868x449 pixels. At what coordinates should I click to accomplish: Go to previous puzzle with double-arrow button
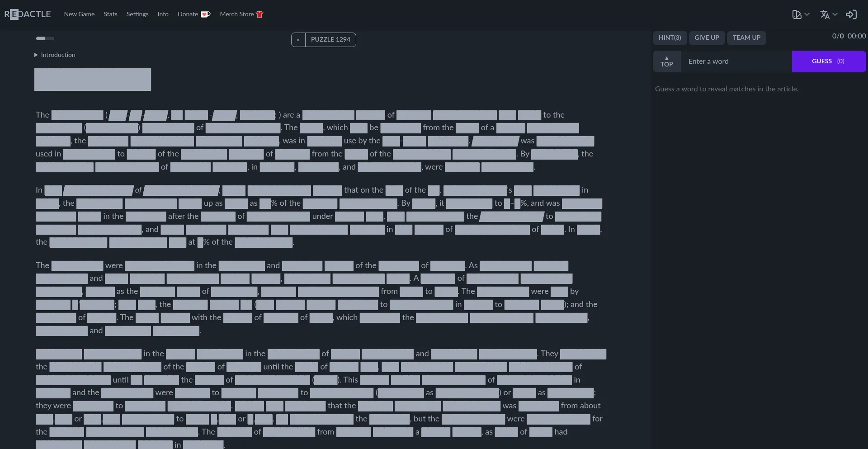point(298,40)
